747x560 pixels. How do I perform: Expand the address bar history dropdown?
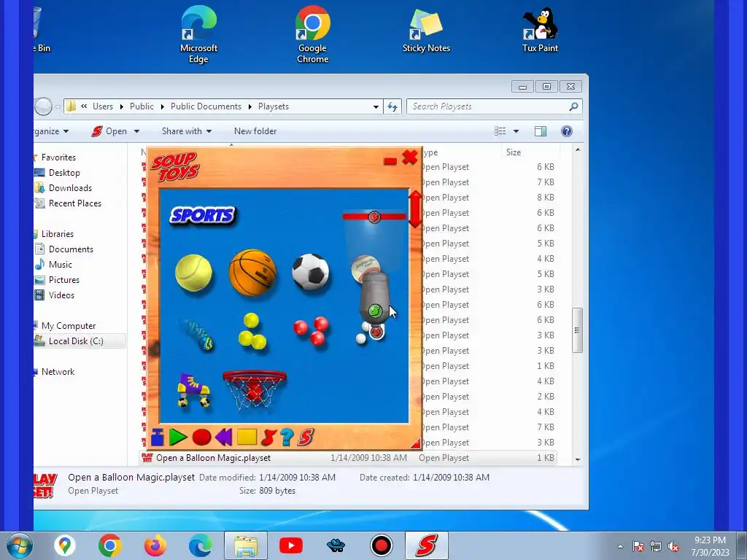click(376, 106)
